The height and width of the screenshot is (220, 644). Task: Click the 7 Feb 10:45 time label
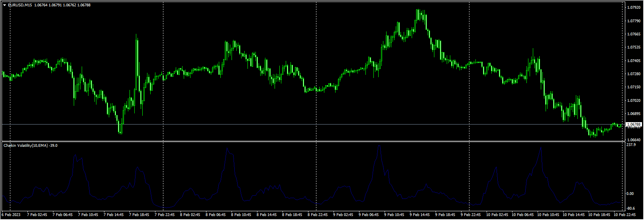point(88,215)
